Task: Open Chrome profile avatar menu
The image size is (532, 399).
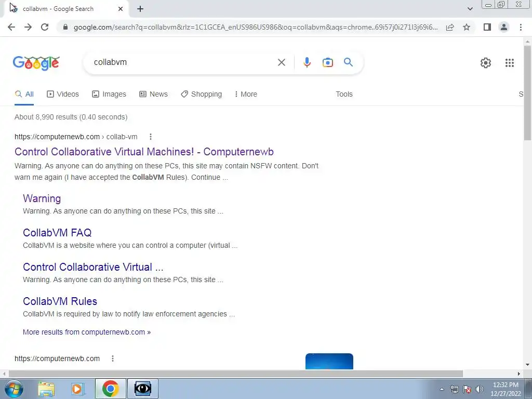Action: (x=504, y=27)
